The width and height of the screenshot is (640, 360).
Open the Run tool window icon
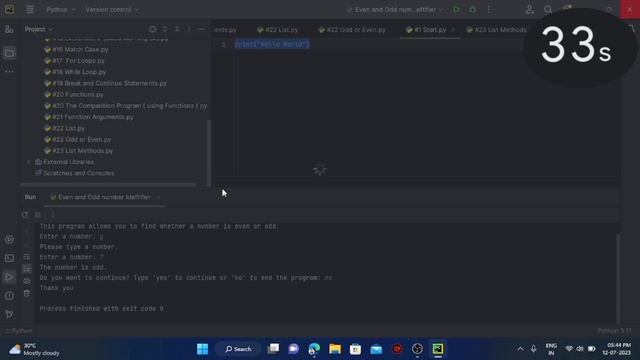pyautogui.click(x=9, y=277)
